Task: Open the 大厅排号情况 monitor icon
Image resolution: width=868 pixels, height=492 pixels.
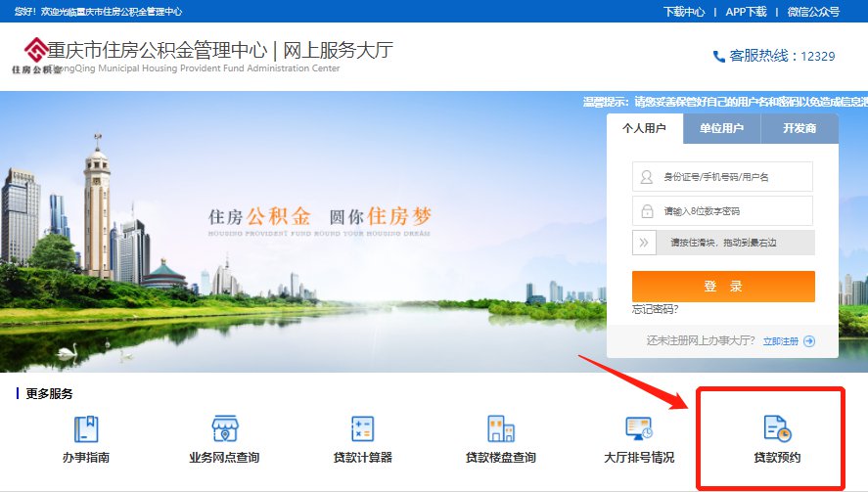Action: (x=639, y=428)
